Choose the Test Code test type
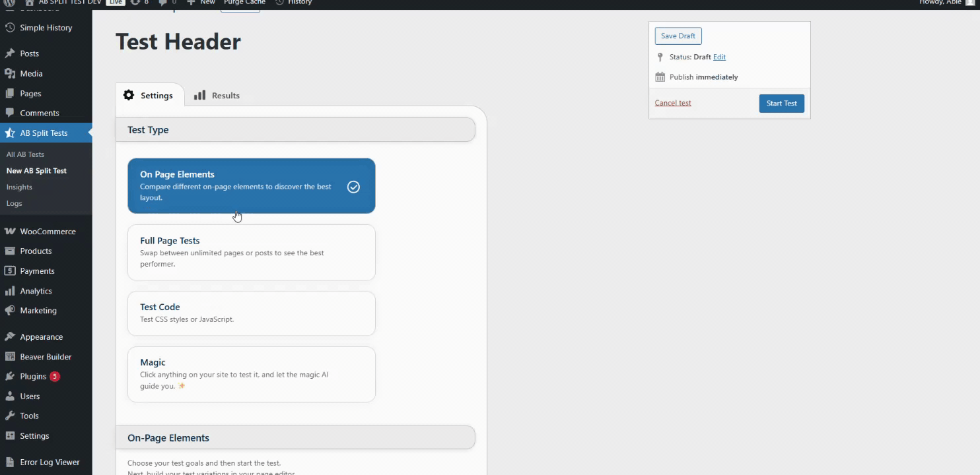This screenshot has height=475, width=980. click(252, 313)
